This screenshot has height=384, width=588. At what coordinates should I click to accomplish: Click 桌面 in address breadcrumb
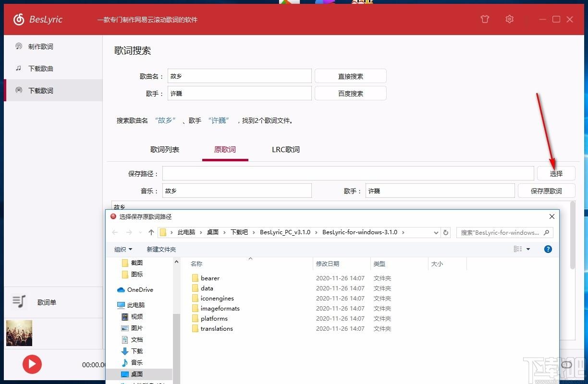pos(213,232)
